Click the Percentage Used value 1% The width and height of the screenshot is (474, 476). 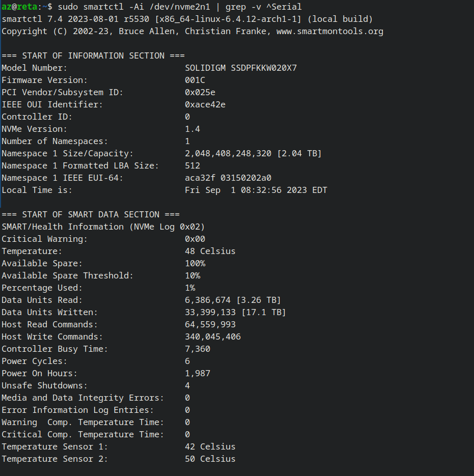[190, 288]
